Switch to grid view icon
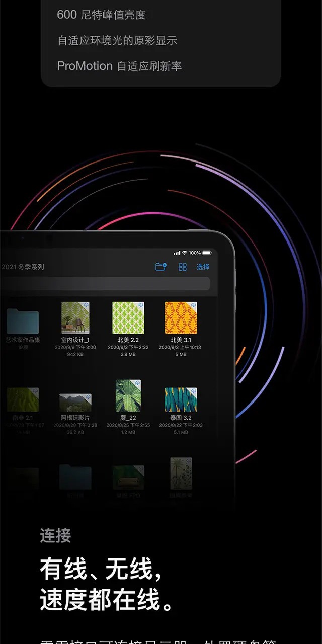Image resolution: width=322 pixels, height=644 pixels. coord(183,267)
